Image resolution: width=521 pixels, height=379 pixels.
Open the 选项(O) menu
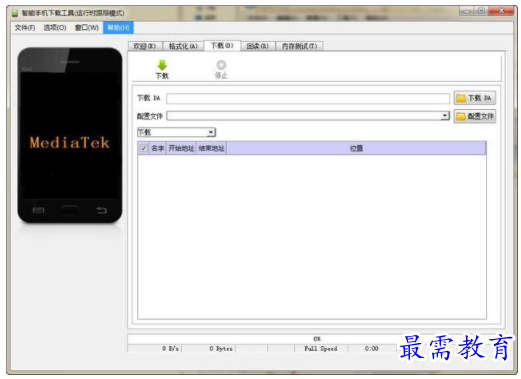[x=55, y=28]
